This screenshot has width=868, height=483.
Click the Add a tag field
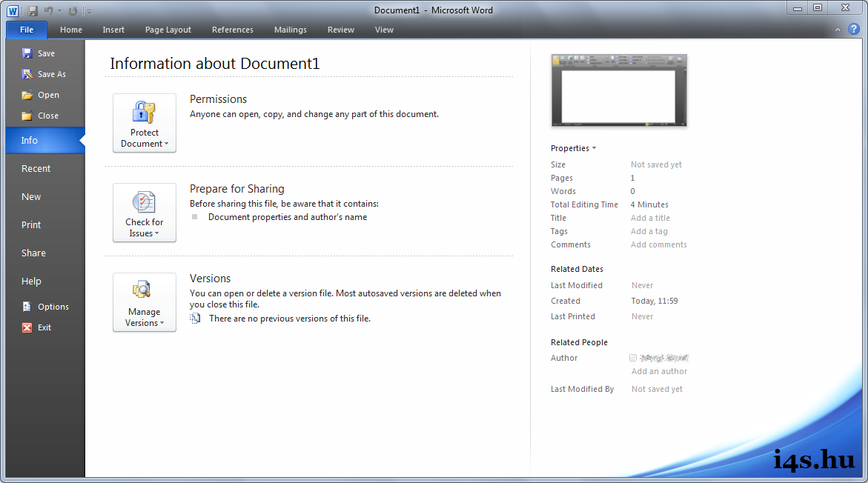649,231
